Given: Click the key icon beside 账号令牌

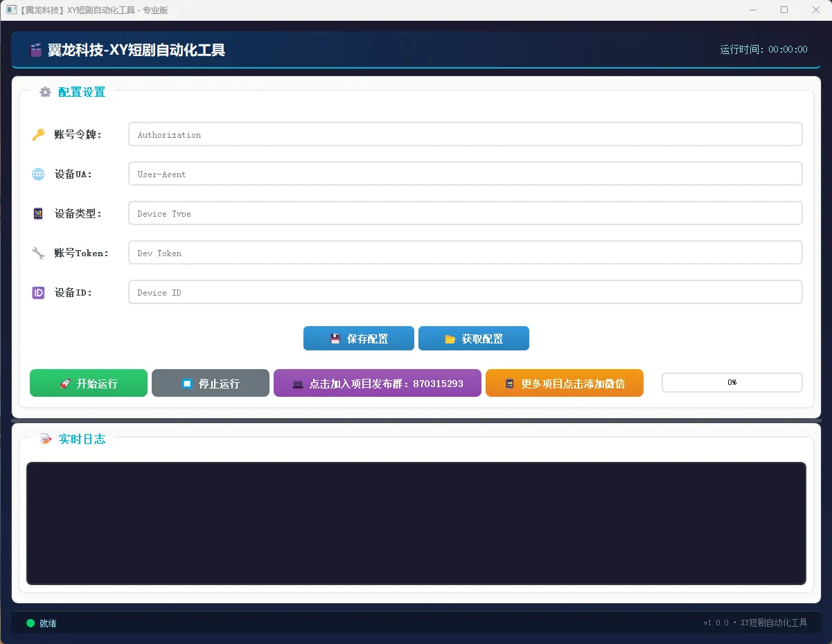Looking at the screenshot, I should 38,135.
